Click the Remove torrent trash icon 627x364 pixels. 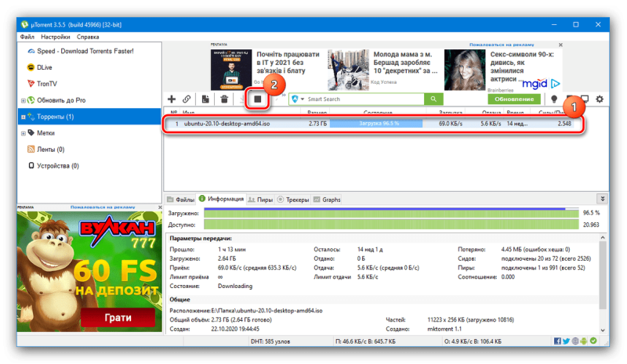pyautogui.click(x=224, y=99)
